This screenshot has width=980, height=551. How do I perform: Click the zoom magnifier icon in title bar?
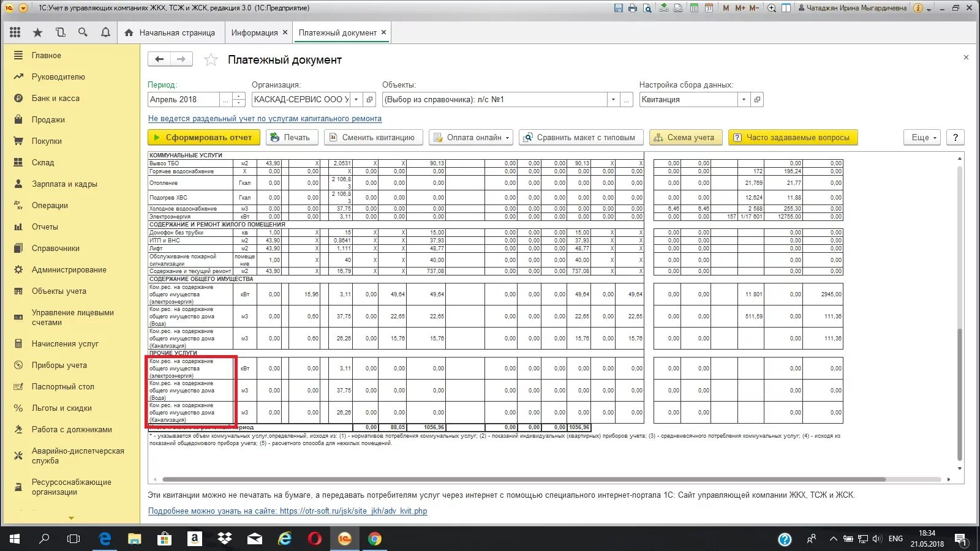pyautogui.click(x=772, y=8)
